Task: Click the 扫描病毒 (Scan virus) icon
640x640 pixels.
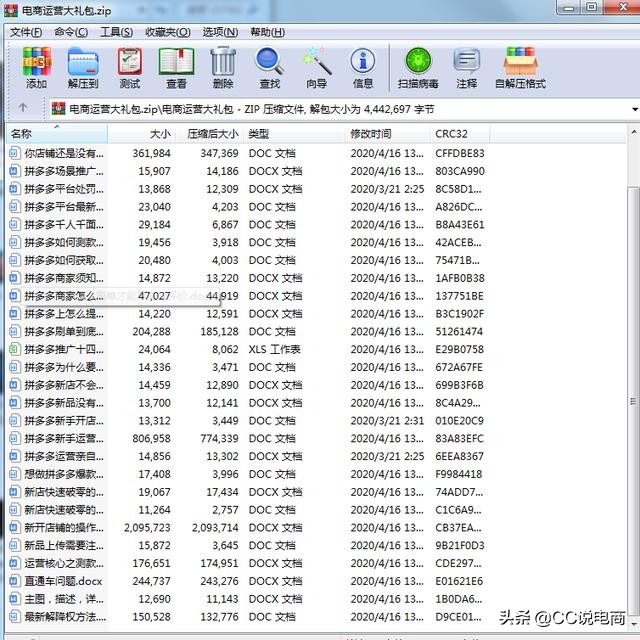Action: pos(418,61)
